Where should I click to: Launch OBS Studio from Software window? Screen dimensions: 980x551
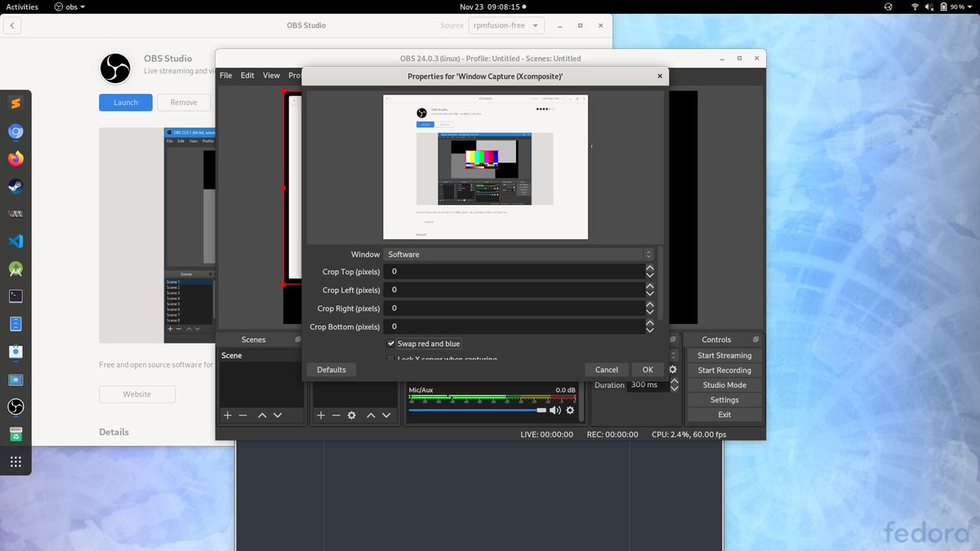coord(125,103)
